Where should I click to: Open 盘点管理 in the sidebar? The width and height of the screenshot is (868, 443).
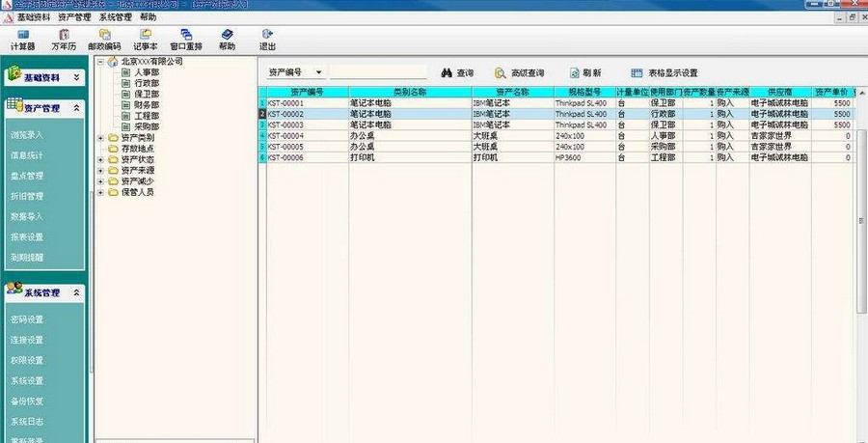[x=27, y=176]
